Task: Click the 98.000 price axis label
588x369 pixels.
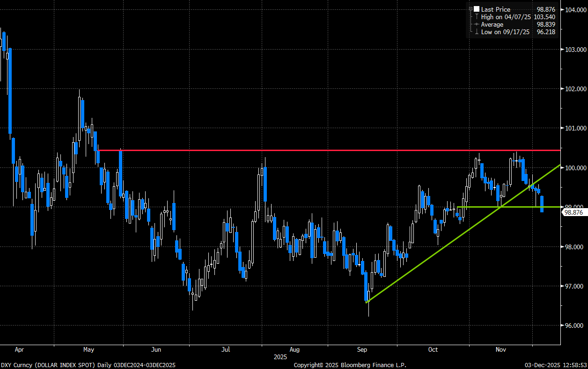Action: click(574, 246)
